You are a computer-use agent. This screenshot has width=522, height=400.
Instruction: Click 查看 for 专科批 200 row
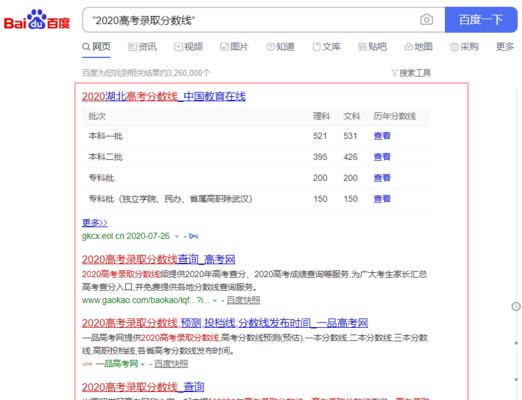tap(382, 178)
